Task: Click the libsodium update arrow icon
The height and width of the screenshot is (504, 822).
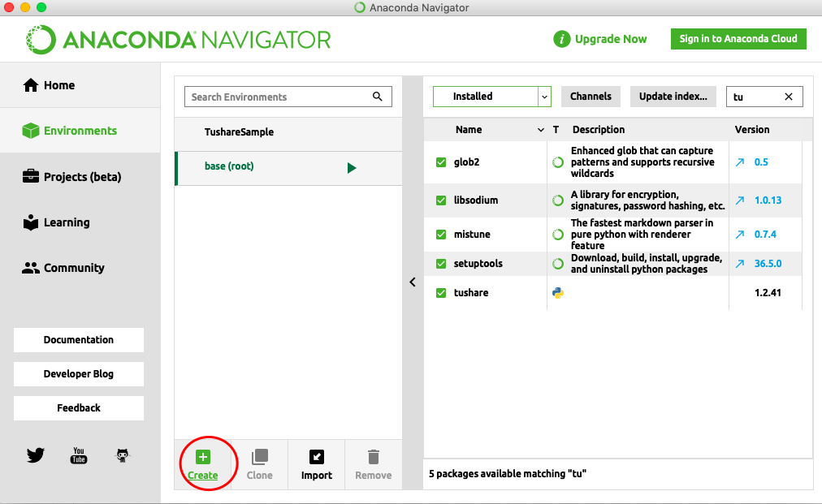Action: tap(740, 200)
